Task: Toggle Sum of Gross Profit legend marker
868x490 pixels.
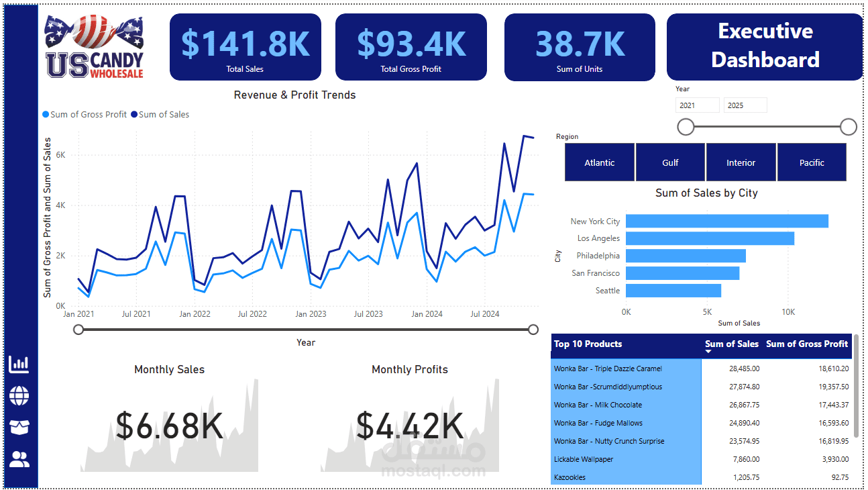Action: point(46,115)
